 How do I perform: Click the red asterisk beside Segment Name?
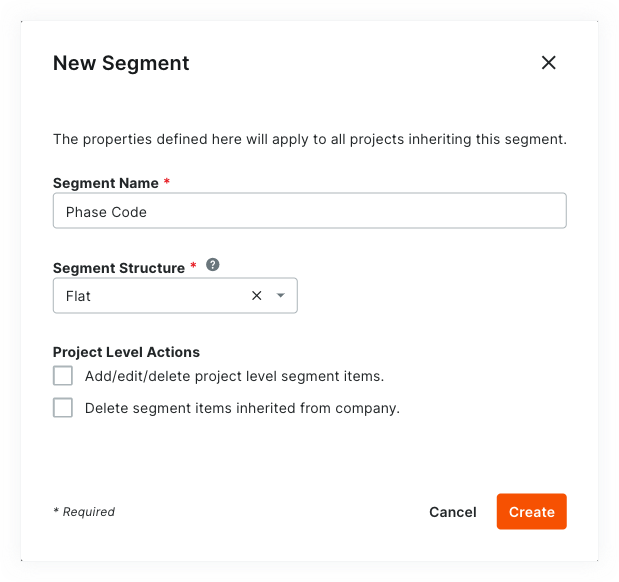[167, 181]
